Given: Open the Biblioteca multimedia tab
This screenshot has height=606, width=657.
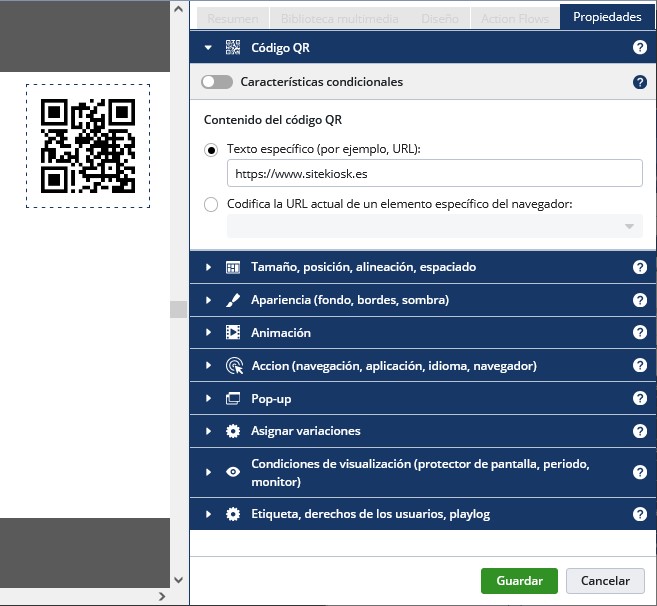Looking at the screenshot, I should pyautogui.click(x=339, y=18).
